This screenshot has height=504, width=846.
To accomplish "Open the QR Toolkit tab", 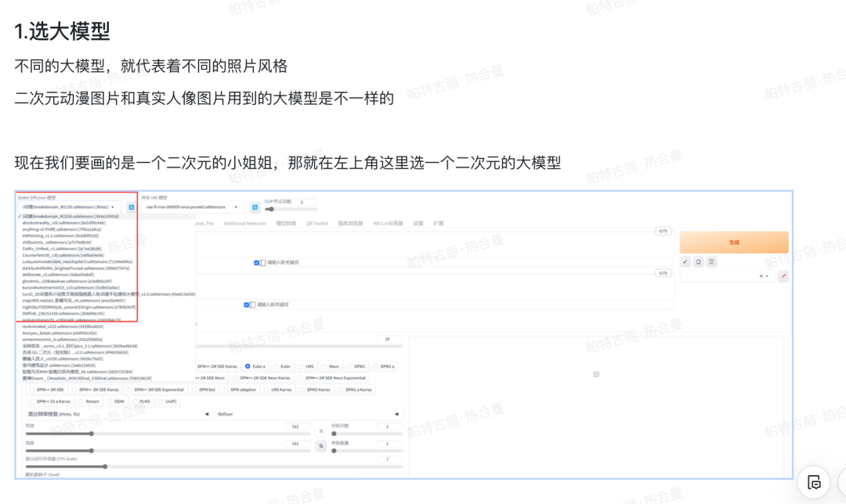I will click(x=316, y=223).
